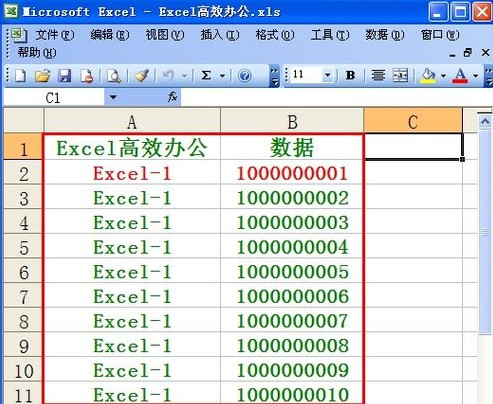This screenshot has height=404, width=493.
Task: Open the 格式(O) menu
Action: [x=275, y=35]
